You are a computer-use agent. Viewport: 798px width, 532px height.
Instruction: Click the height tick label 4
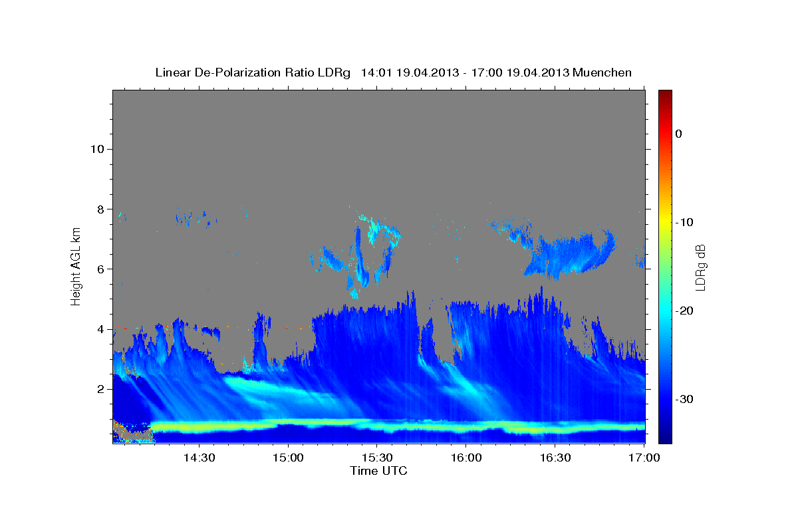[x=100, y=329]
